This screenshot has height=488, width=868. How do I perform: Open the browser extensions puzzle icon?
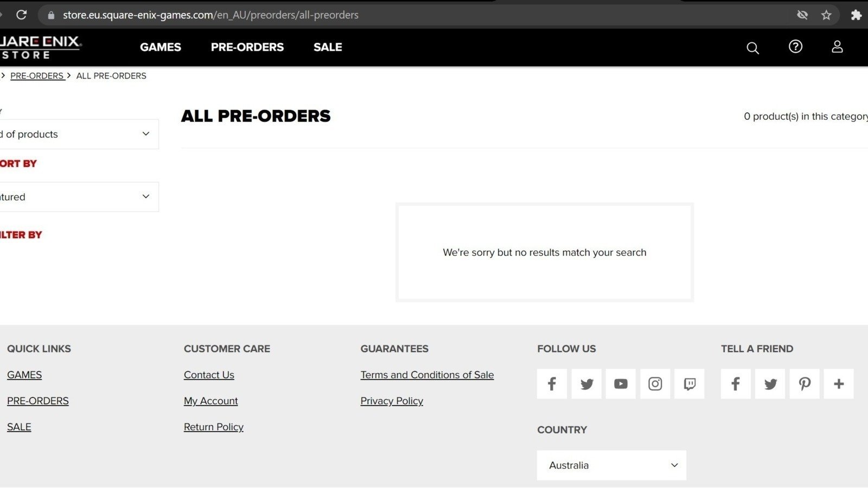856,15
